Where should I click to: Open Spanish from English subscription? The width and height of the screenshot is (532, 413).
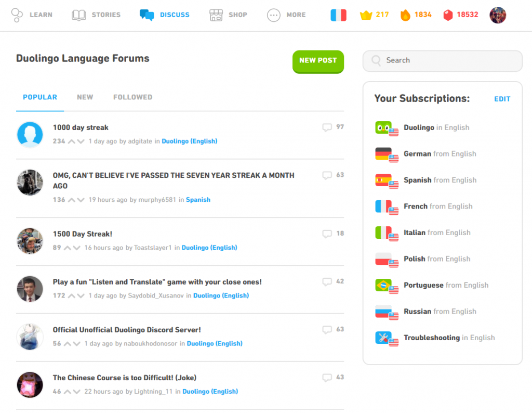(440, 180)
